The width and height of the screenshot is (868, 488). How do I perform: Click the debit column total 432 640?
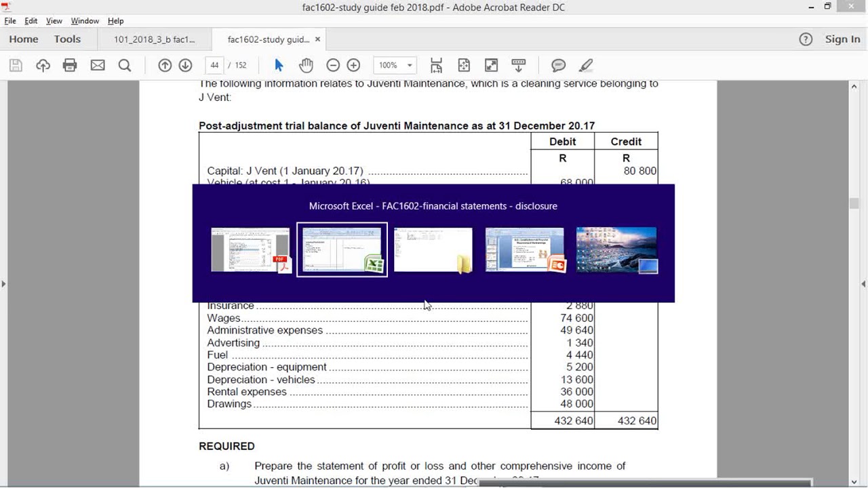point(574,421)
